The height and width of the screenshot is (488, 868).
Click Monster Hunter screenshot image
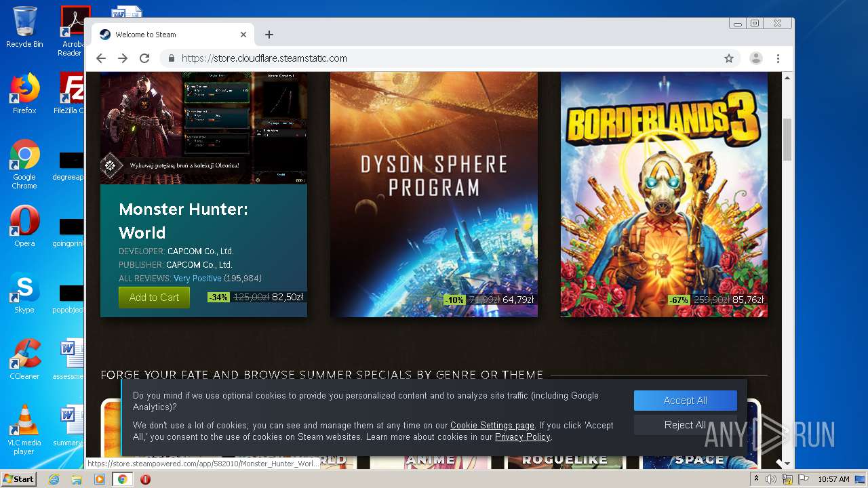(x=203, y=128)
